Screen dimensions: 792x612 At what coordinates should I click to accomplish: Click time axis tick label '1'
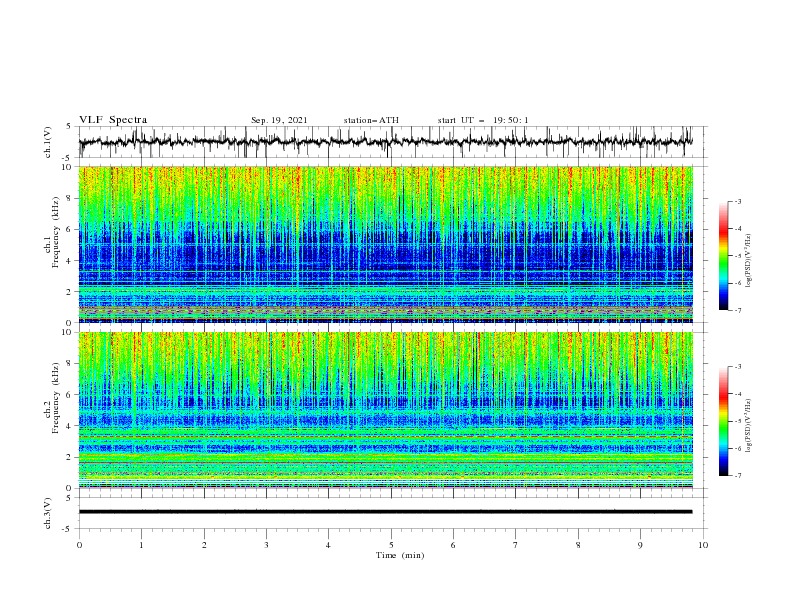pos(141,545)
